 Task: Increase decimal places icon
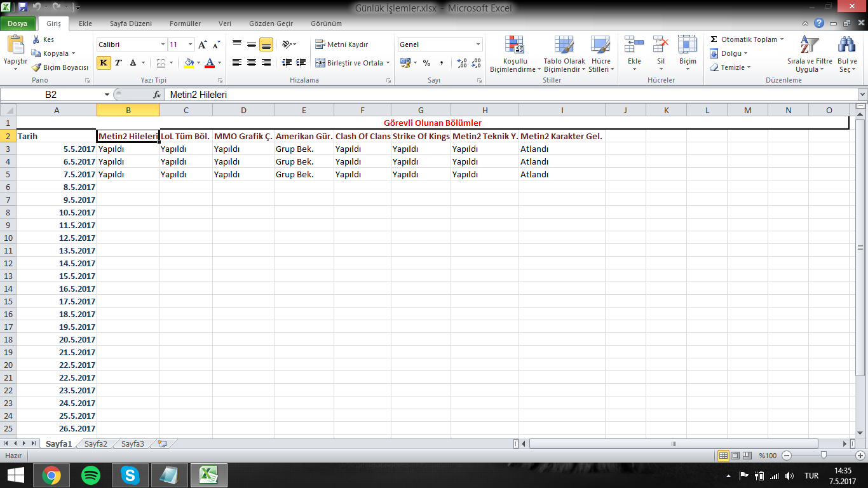pos(462,63)
